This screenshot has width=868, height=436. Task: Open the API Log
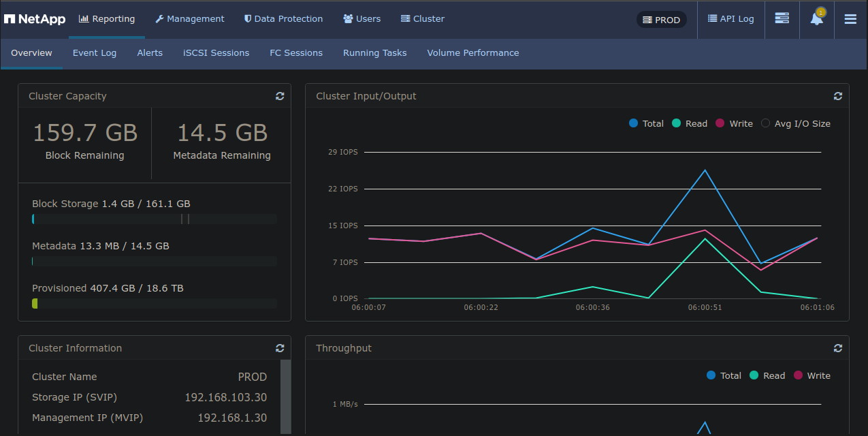[x=731, y=19]
